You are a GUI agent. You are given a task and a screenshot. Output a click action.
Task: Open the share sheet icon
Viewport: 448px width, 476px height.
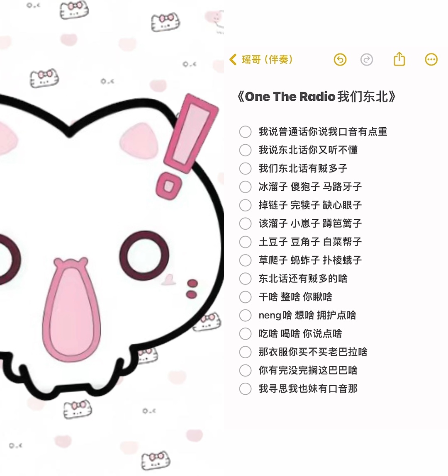click(x=399, y=59)
